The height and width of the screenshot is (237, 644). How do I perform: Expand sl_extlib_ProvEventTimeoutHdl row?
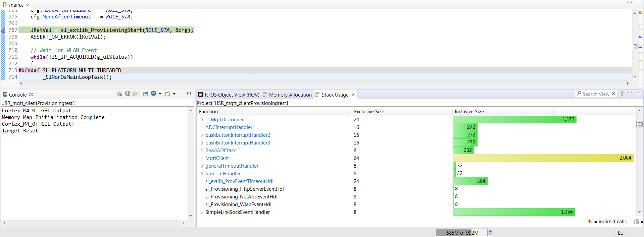(202, 181)
